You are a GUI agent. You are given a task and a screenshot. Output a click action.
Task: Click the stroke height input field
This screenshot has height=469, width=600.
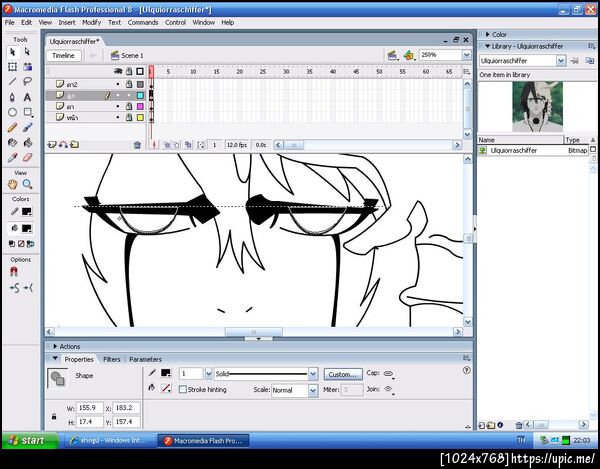coord(191,373)
